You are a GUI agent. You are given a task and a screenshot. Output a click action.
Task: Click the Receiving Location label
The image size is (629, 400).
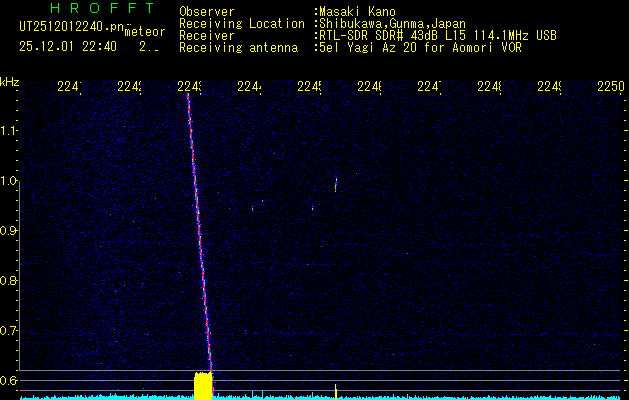pyautogui.click(x=242, y=24)
